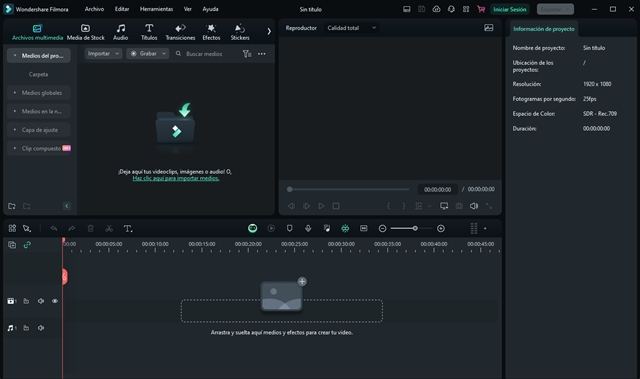Click the scissors split icon

click(109, 228)
